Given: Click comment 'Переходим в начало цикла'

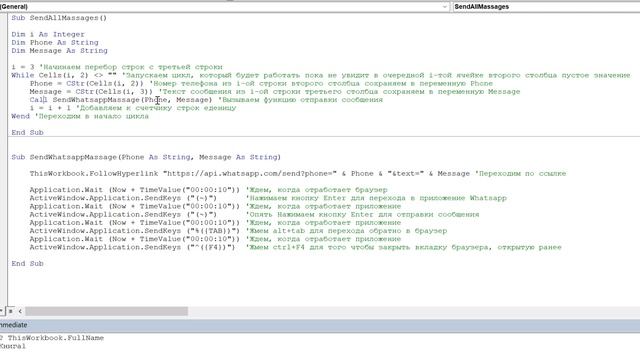Looking at the screenshot, I should pos(92,116).
